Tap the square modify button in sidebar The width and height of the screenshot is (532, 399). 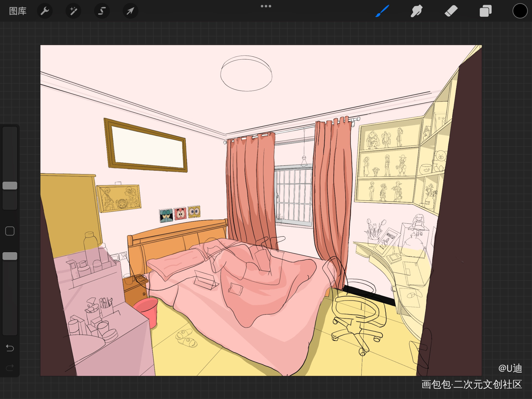pyautogui.click(x=10, y=231)
